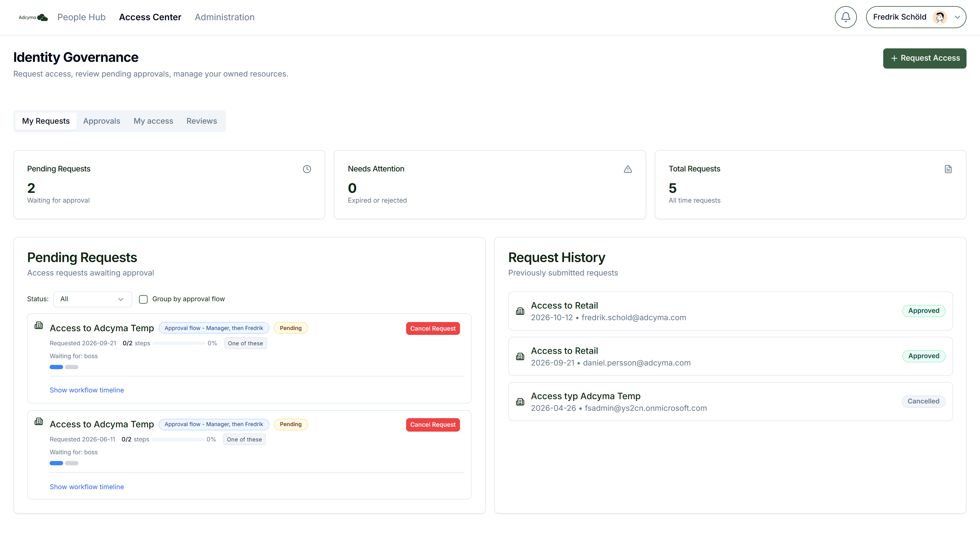Viewport: 980px width, 551px height.
Task: Click progress bar of 2026-09-21 request
Action: click(x=179, y=343)
